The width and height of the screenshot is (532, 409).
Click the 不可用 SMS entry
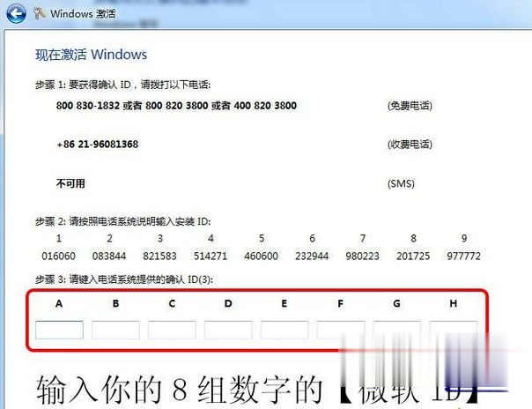tap(70, 183)
